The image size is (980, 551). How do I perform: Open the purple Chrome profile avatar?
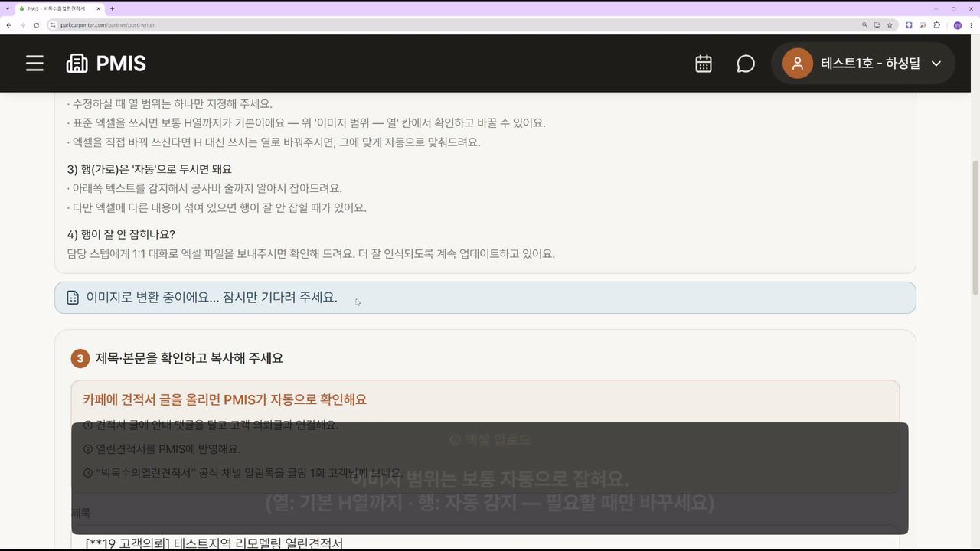tap(957, 25)
